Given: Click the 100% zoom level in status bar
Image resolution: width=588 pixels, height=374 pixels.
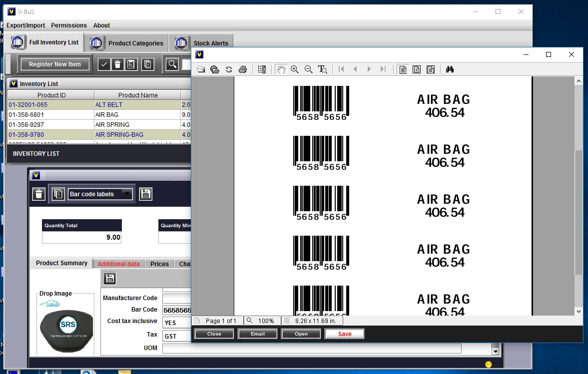Looking at the screenshot, I should click(266, 321).
